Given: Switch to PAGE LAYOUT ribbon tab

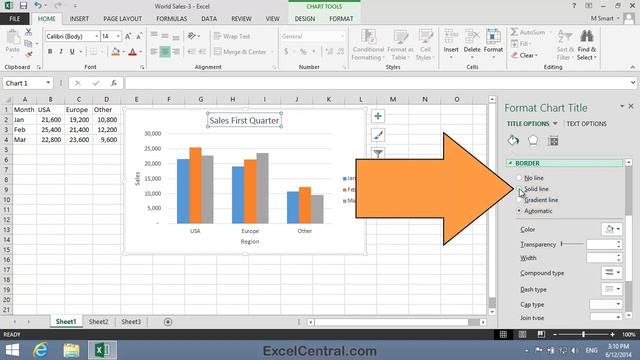Looking at the screenshot, I should pyautogui.click(x=122, y=19).
